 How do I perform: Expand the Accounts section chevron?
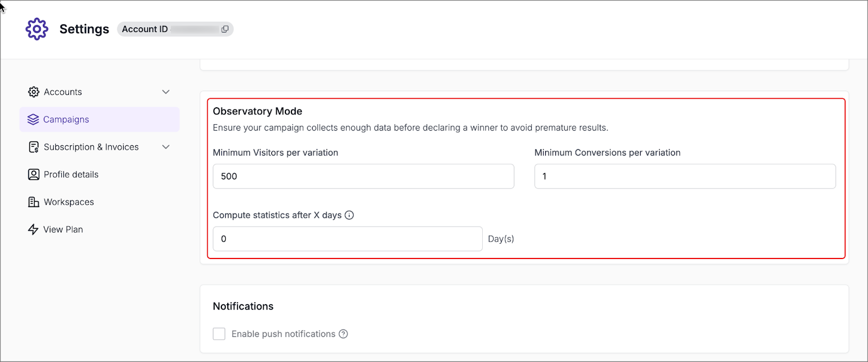(x=166, y=92)
